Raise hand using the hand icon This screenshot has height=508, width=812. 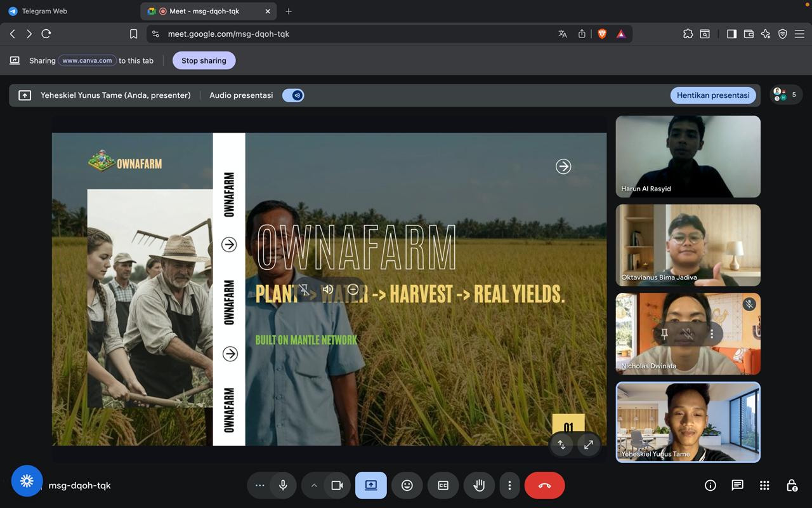479,486
